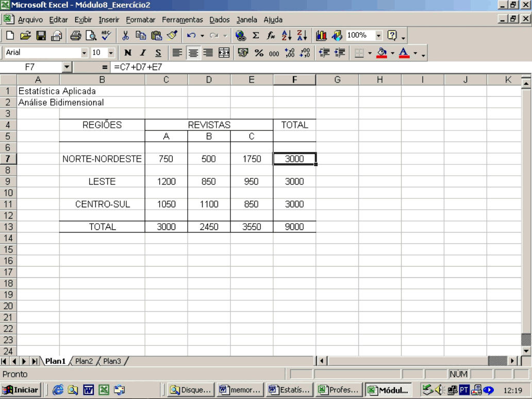Image resolution: width=532 pixels, height=399 pixels.
Task: Apply Percent Style format
Action: click(259, 53)
